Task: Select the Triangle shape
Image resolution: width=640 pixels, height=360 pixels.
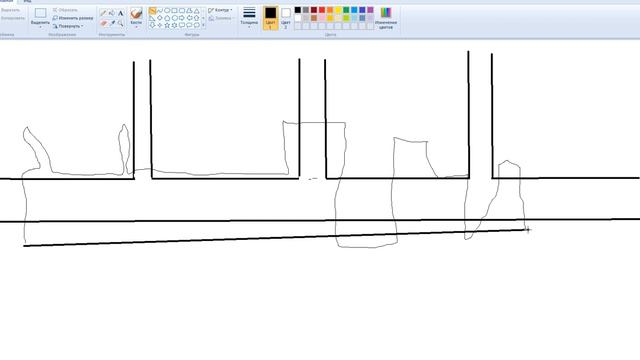Action: coord(197,11)
